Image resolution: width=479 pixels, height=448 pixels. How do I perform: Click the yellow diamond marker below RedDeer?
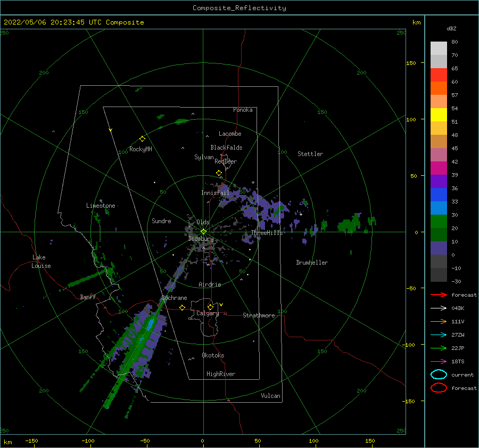tap(219, 173)
